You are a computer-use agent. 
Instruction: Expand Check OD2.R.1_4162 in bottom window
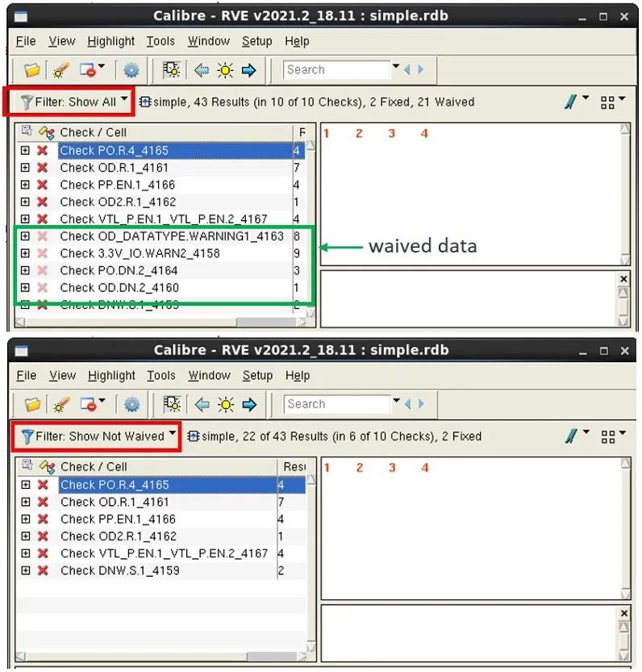(x=26, y=536)
